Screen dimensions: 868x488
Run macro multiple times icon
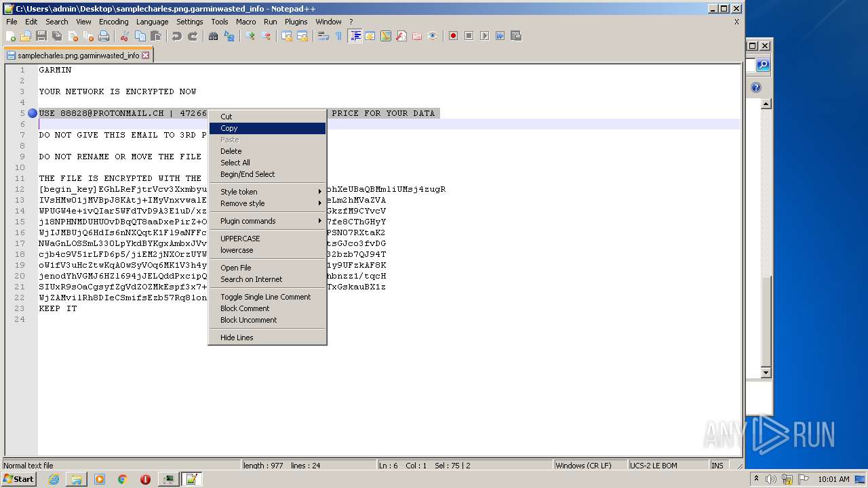500,36
